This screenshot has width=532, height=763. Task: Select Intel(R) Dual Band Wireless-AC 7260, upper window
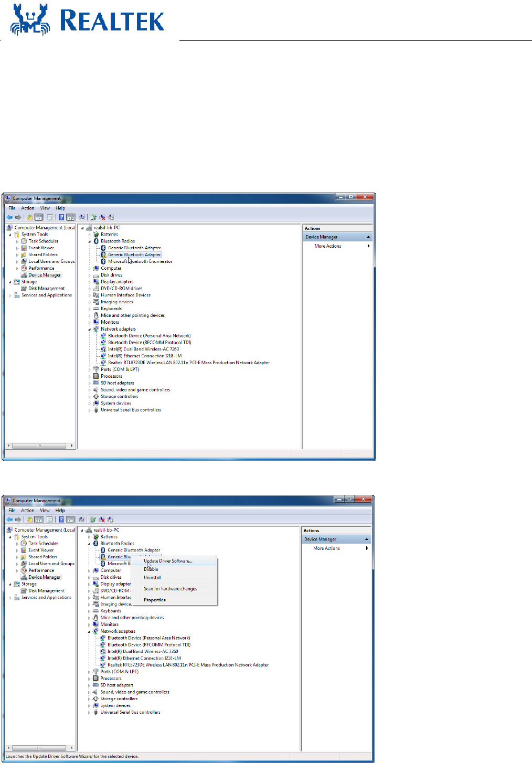[143, 349]
